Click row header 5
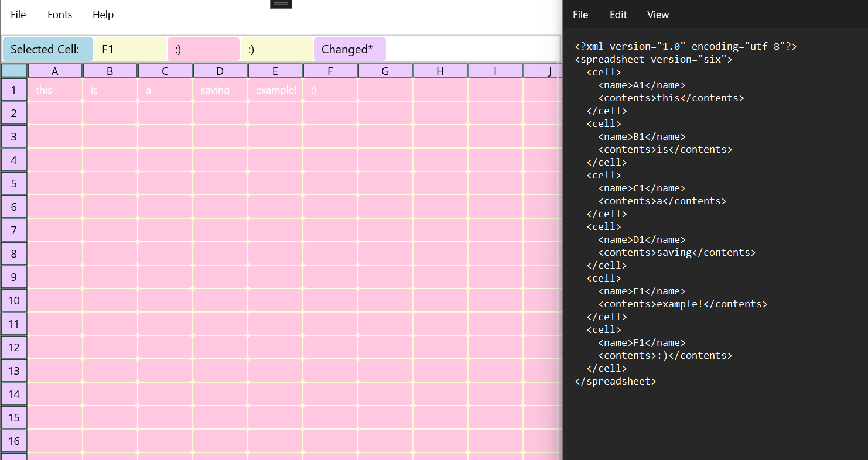Viewport: 868px width, 460px height. 14,183
